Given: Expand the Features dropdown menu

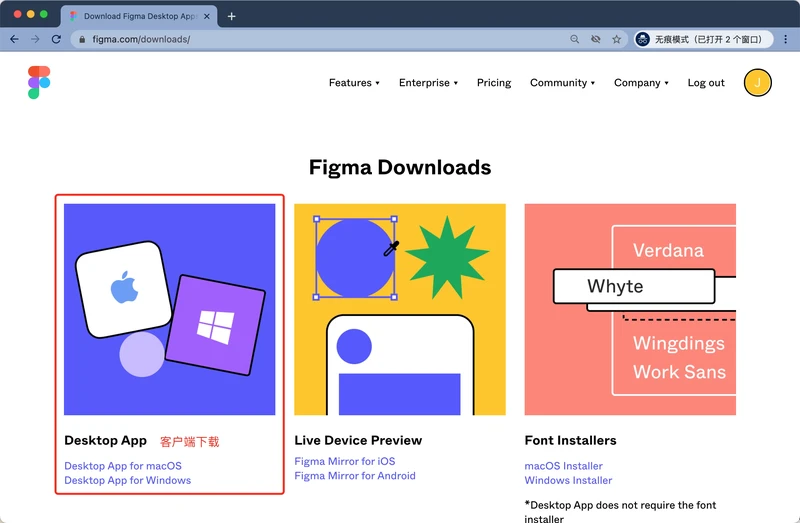Looking at the screenshot, I should (354, 83).
